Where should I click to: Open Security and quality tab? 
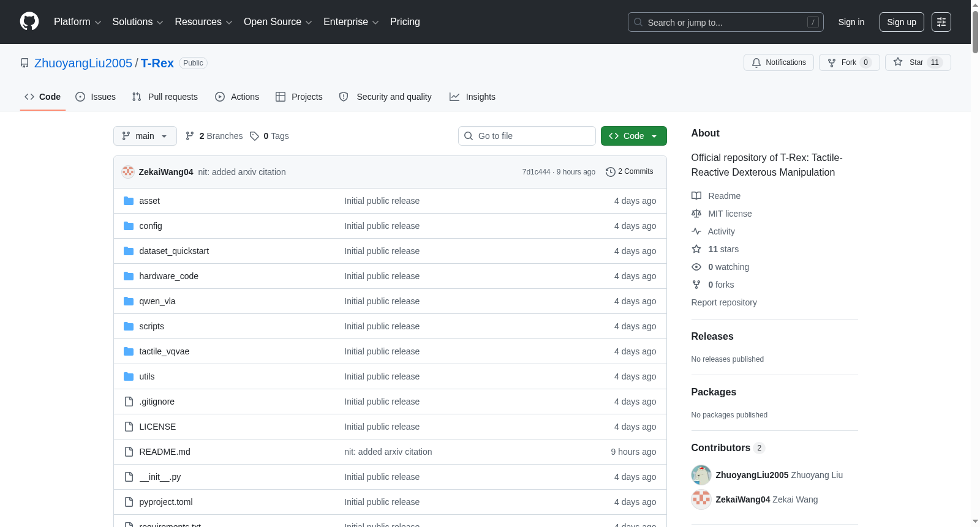click(x=385, y=97)
